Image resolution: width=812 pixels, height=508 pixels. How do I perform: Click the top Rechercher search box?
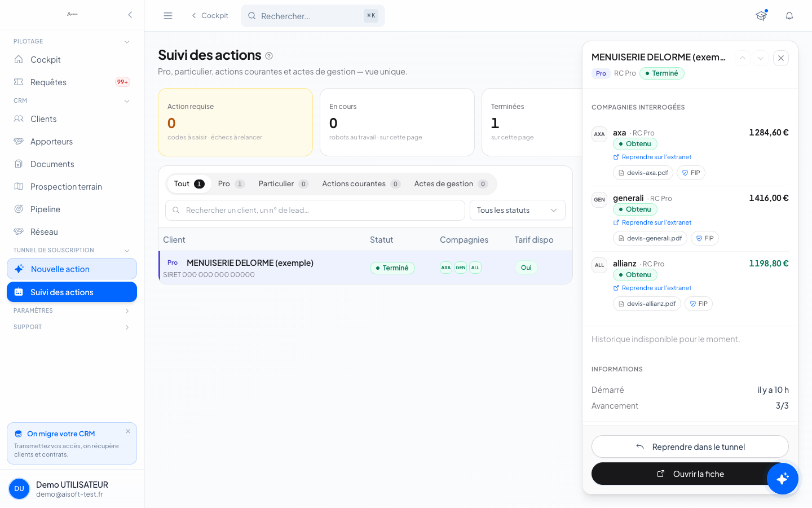click(x=313, y=16)
